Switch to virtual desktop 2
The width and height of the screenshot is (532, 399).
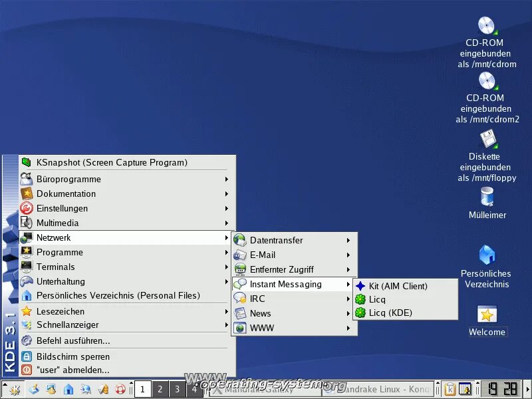pyautogui.click(x=160, y=389)
